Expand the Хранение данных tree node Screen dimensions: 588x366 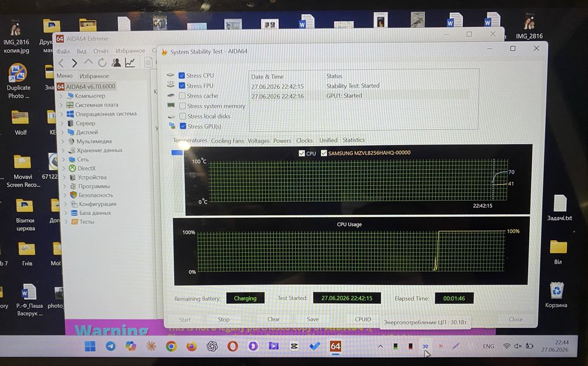click(x=64, y=150)
